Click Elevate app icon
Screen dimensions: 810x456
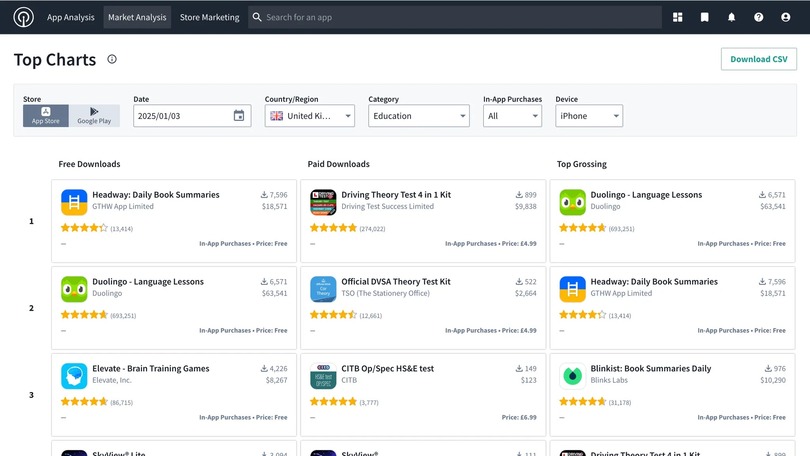[74, 375]
